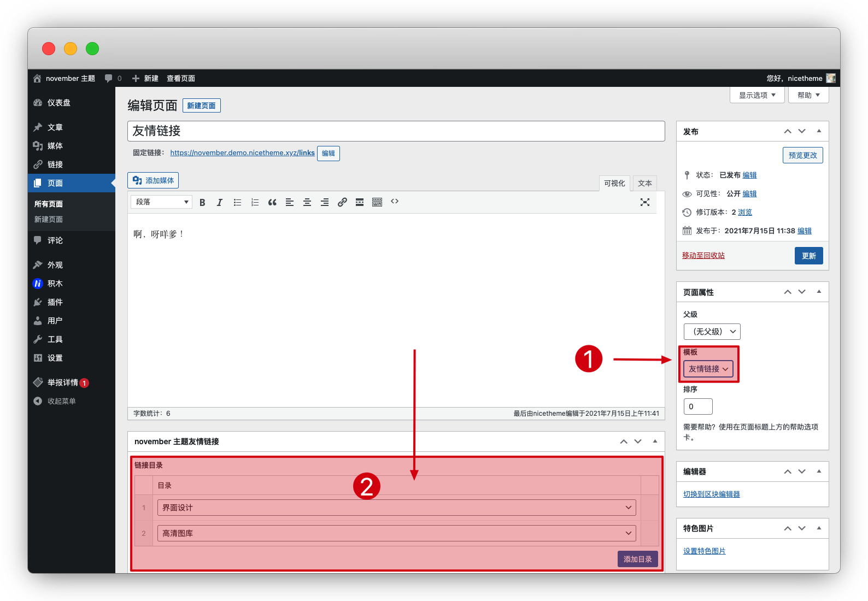868x601 pixels.
Task: Click november 主题 site name
Action: [64, 78]
